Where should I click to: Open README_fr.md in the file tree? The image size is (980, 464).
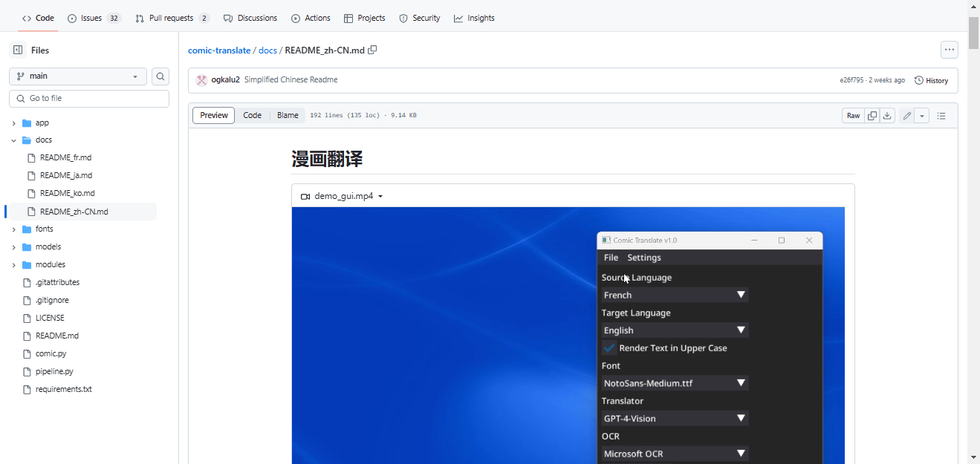[x=65, y=158]
